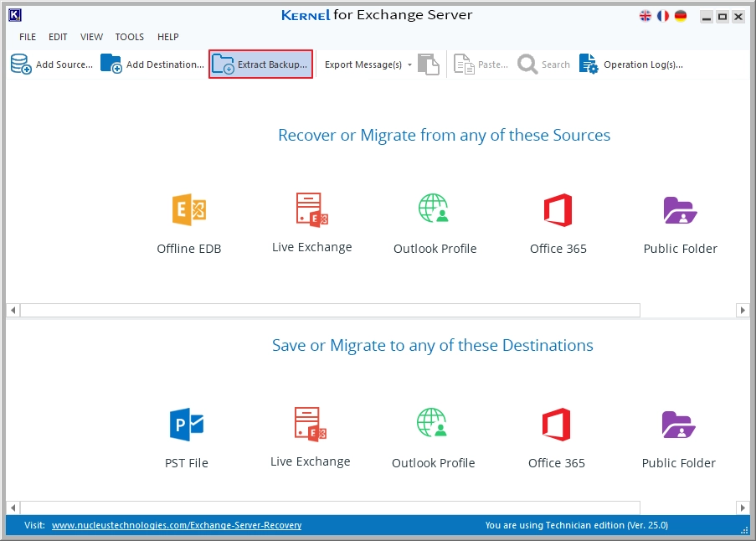
Task: Open the TOOLS menu
Action: click(129, 37)
